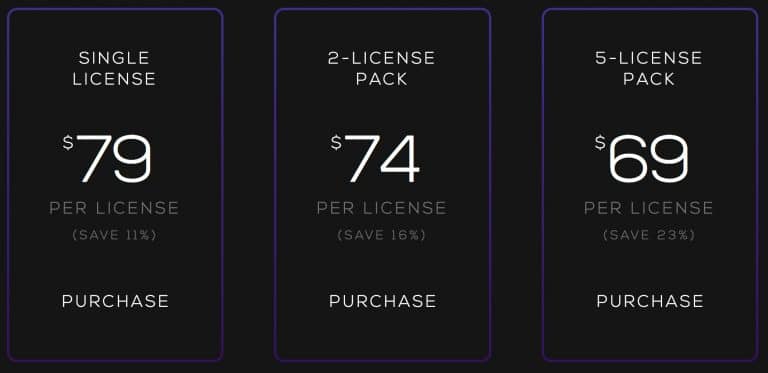Image resolution: width=768 pixels, height=373 pixels.
Task: Click the 69 price figure
Action: point(648,158)
